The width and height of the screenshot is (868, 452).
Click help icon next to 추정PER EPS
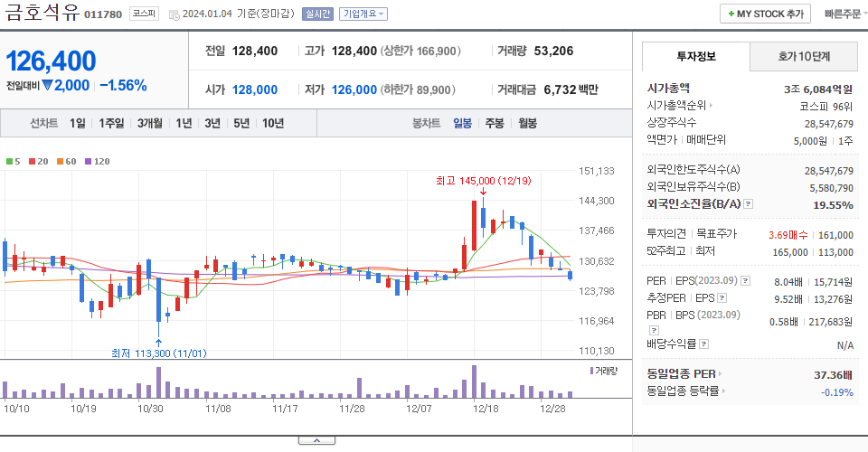pyautogui.click(x=722, y=298)
